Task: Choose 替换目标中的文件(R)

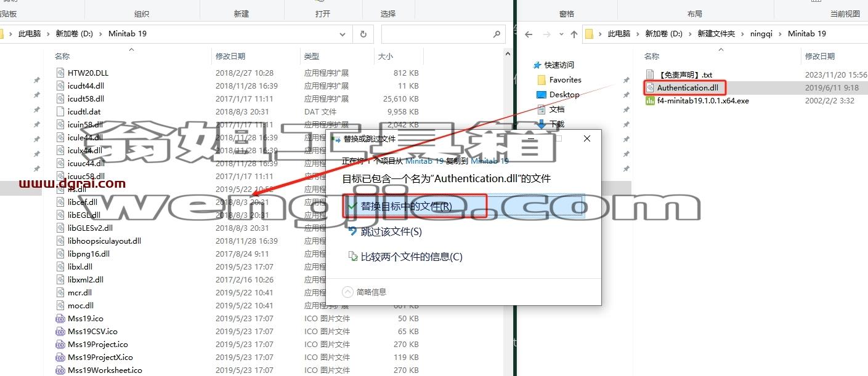Action: click(463, 206)
